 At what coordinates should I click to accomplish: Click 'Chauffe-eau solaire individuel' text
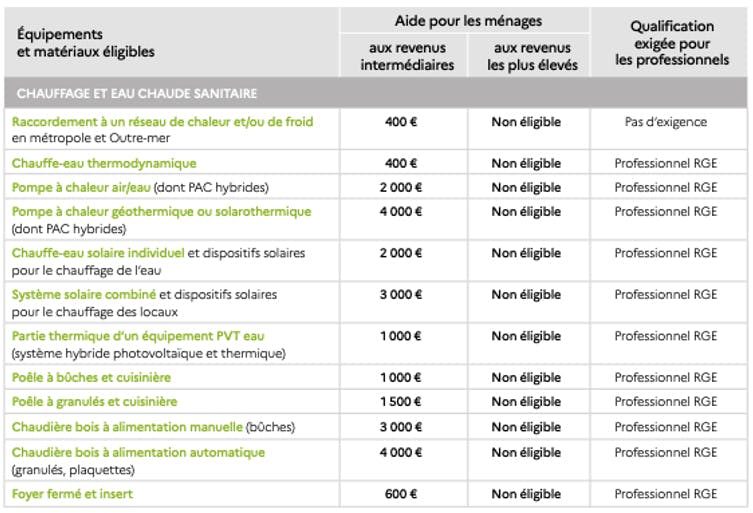tap(98, 253)
